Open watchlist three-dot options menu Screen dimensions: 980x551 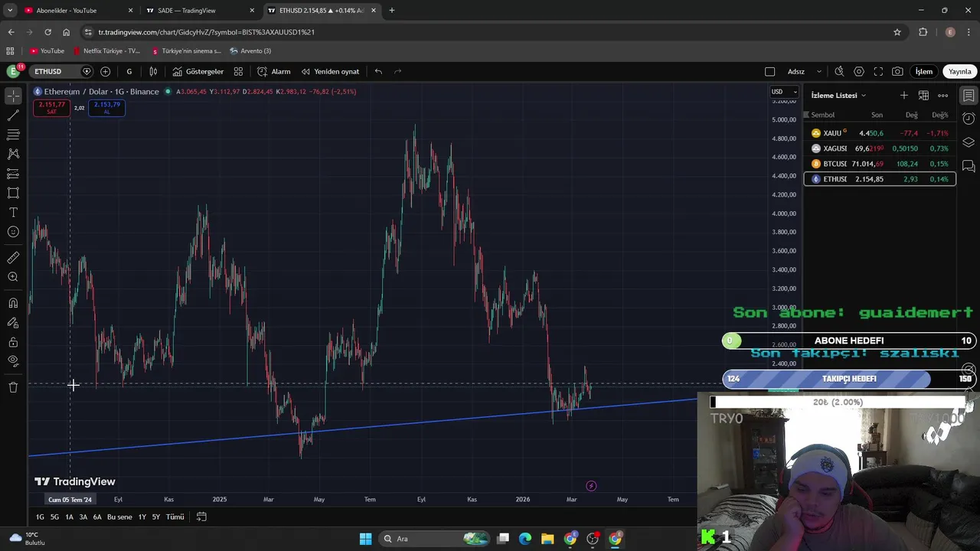point(943,96)
